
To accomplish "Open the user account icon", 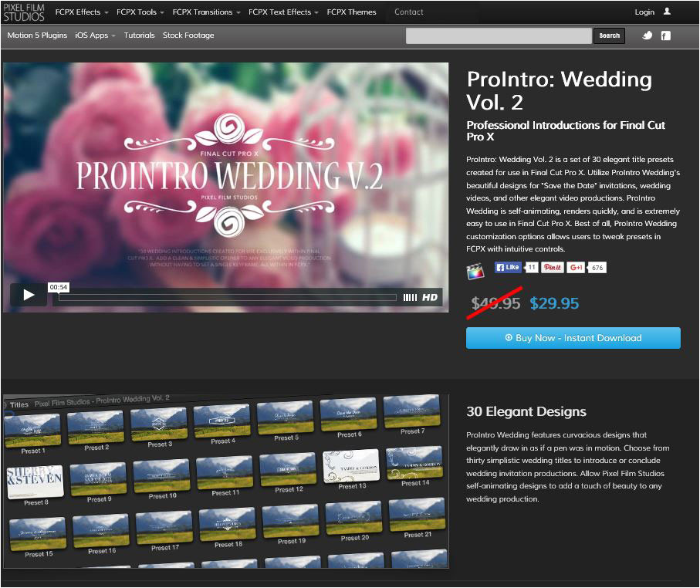I will click(667, 12).
